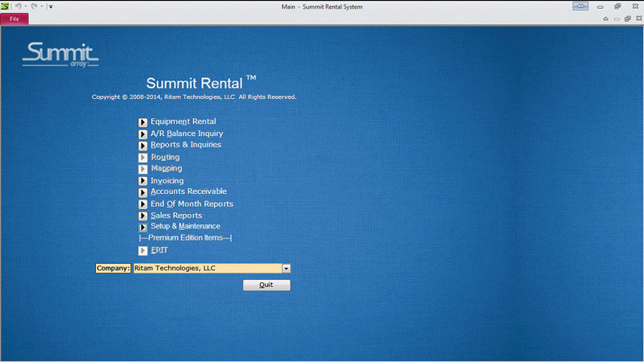The width and height of the screenshot is (644, 362).
Task: Restore the inner document window
Action: tap(627, 19)
